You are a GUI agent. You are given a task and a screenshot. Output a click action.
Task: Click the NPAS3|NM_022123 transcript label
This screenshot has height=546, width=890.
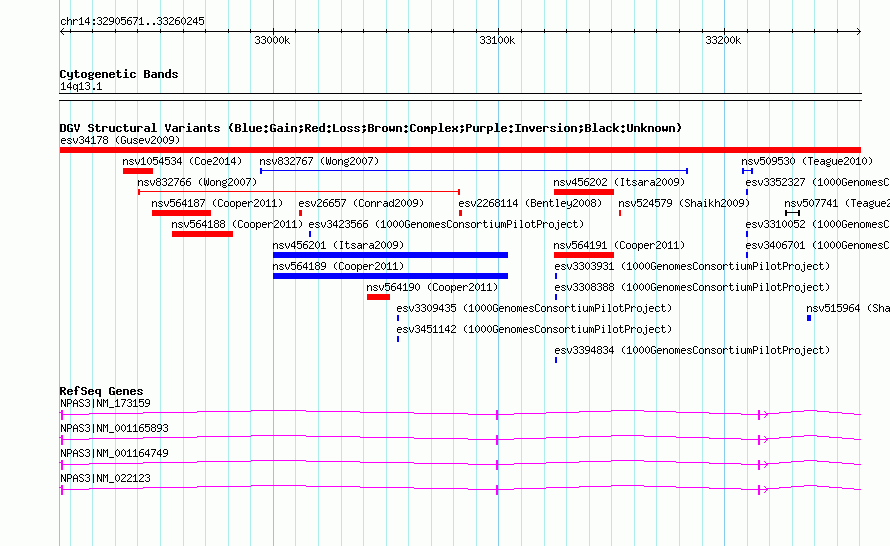[105, 478]
